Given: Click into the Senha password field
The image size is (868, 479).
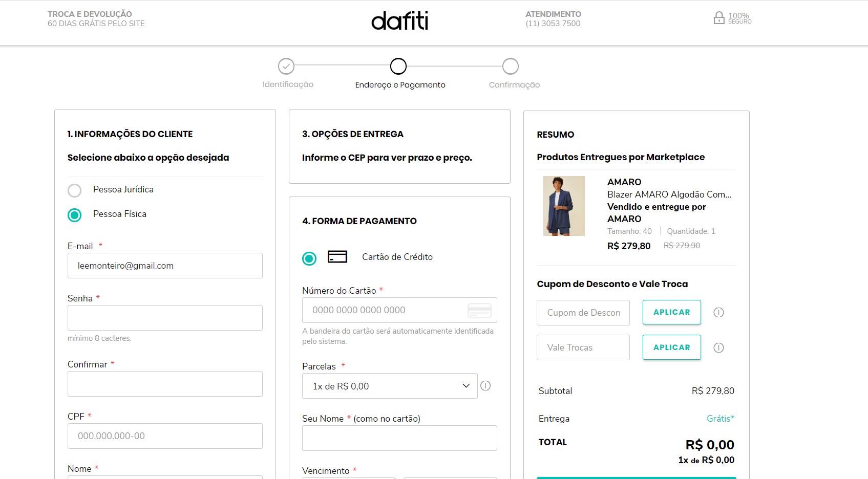Looking at the screenshot, I should pos(165,318).
